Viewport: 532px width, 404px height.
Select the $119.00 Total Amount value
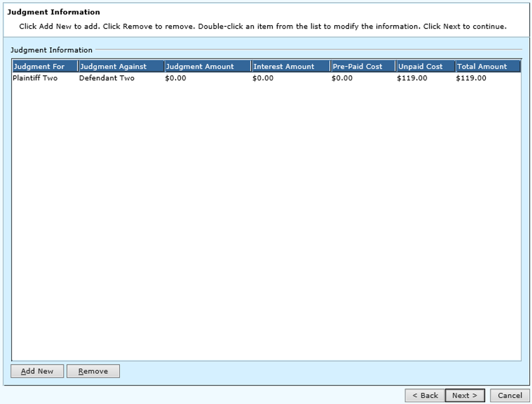471,78
